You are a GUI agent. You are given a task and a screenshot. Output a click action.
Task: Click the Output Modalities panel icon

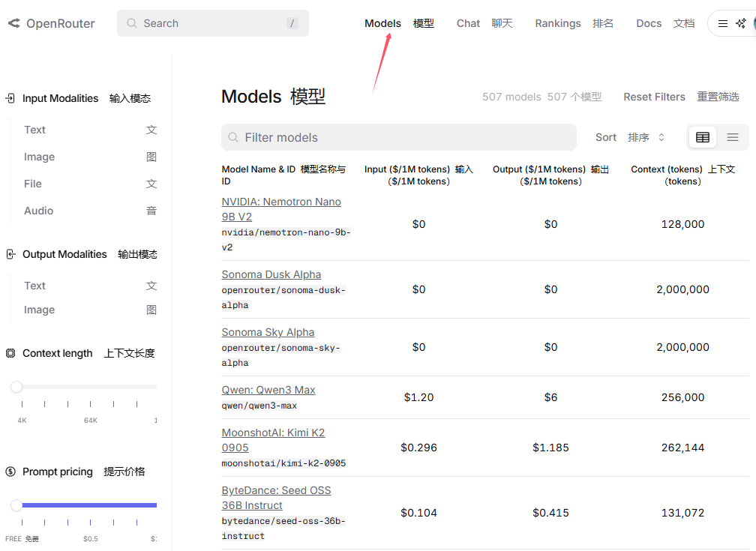point(10,253)
